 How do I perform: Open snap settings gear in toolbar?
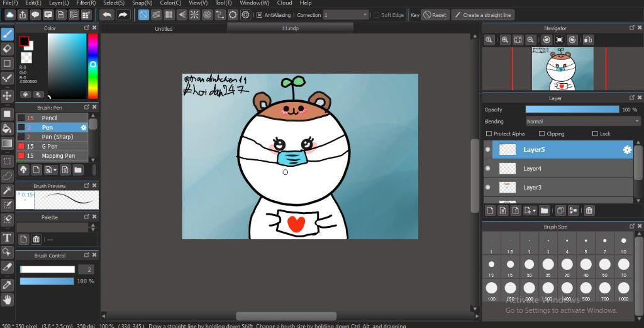coord(246,15)
